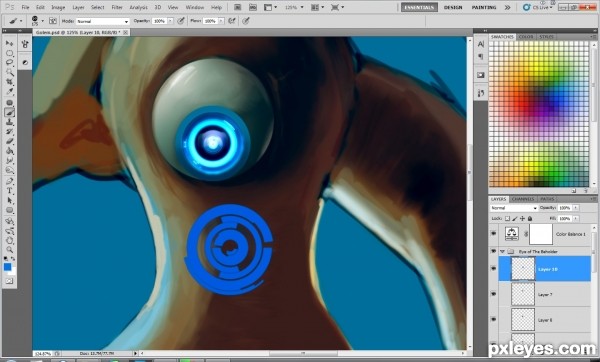Show more workspaces double-arrow
600x362 pixels.
507,7
